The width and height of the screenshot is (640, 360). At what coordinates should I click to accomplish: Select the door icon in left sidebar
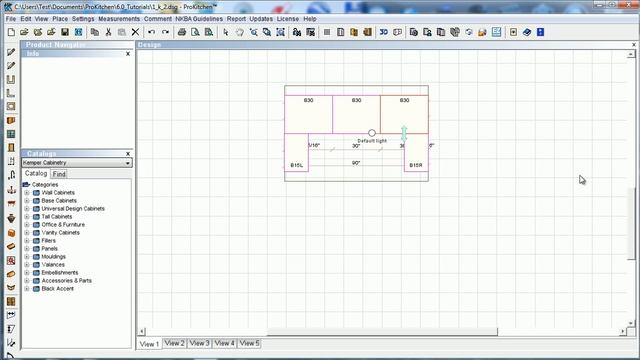tap(11, 148)
